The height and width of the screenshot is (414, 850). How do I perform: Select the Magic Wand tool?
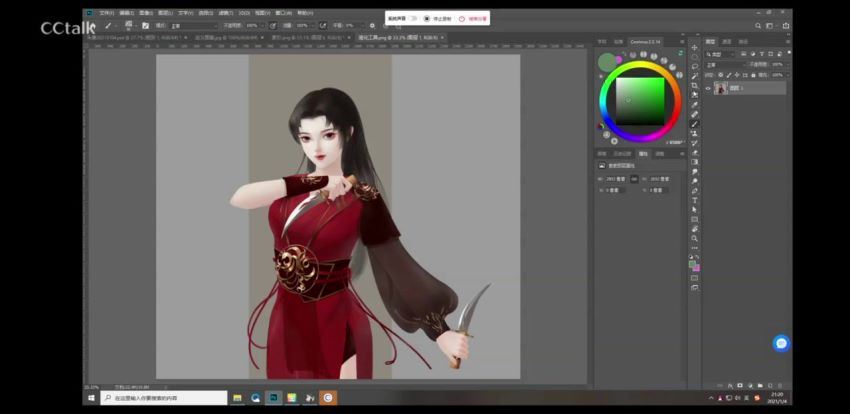[694, 76]
